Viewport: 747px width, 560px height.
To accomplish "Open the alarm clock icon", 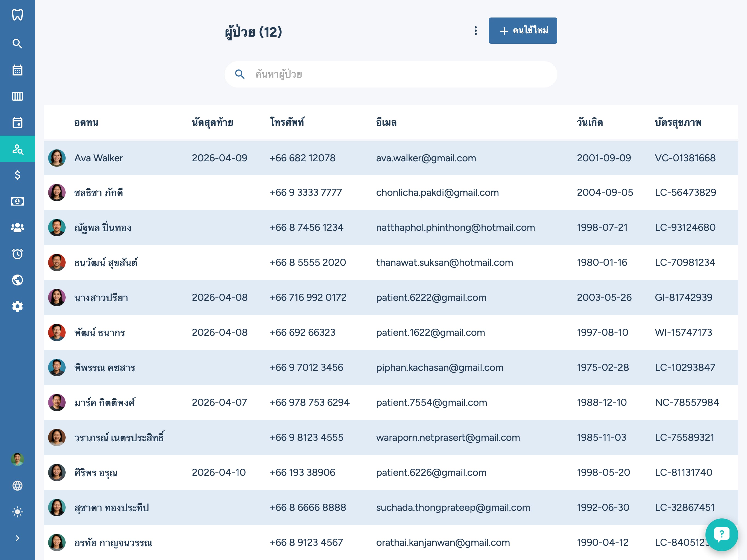I will pos(17,254).
